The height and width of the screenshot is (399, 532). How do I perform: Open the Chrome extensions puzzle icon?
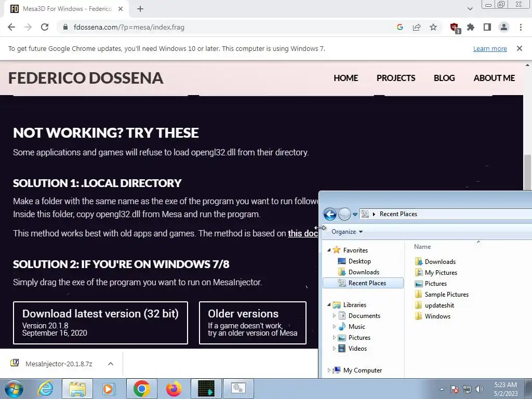[471, 27]
